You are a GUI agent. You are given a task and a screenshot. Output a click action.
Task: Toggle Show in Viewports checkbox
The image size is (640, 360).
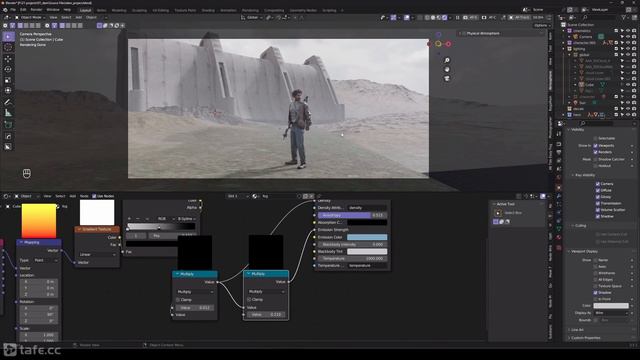(x=596, y=145)
